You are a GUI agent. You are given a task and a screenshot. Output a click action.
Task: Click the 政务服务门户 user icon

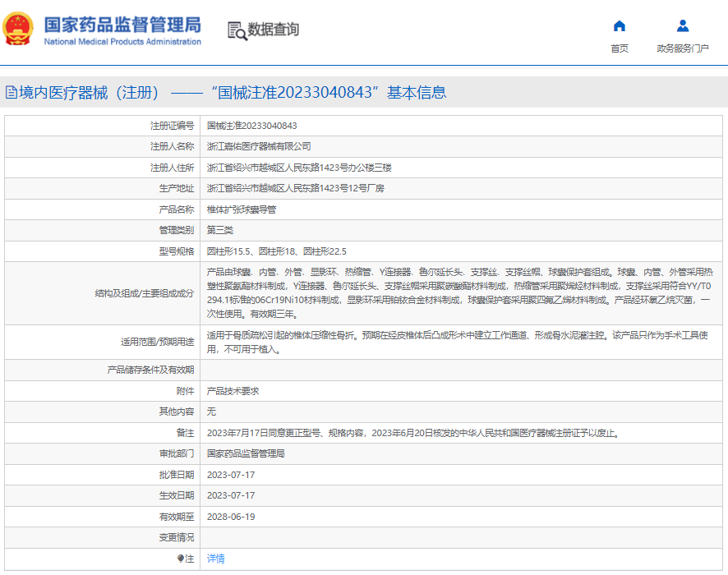coord(683,26)
